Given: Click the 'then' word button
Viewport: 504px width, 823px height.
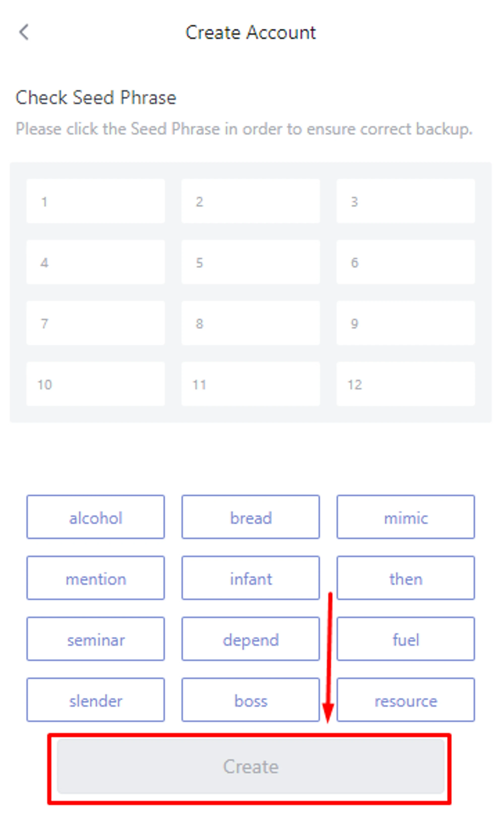Looking at the screenshot, I should [x=405, y=578].
